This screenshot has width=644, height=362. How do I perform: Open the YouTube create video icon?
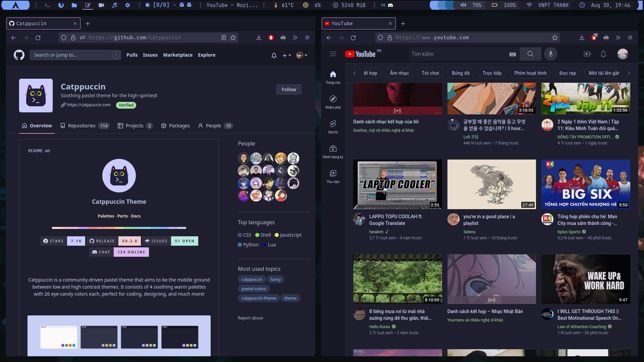(587, 54)
